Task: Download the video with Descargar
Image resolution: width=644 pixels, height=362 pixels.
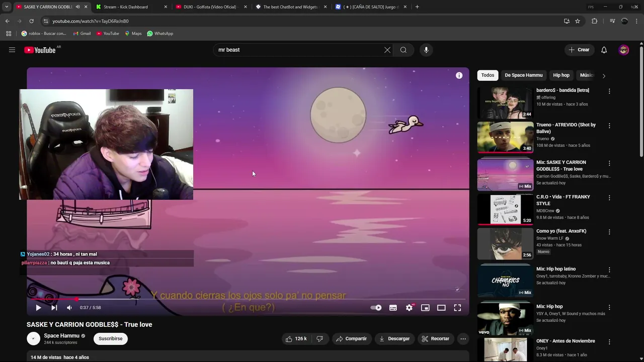Action: [x=394, y=339]
